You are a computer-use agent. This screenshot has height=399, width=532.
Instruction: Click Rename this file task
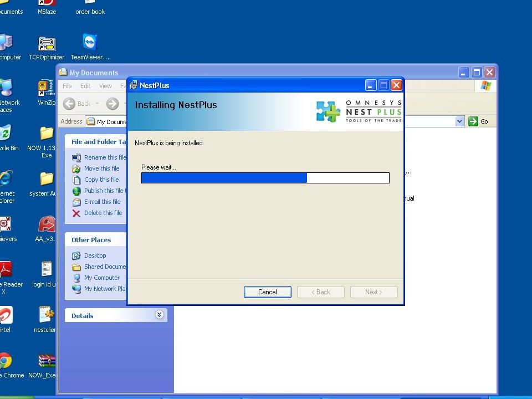tap(99, 157)
